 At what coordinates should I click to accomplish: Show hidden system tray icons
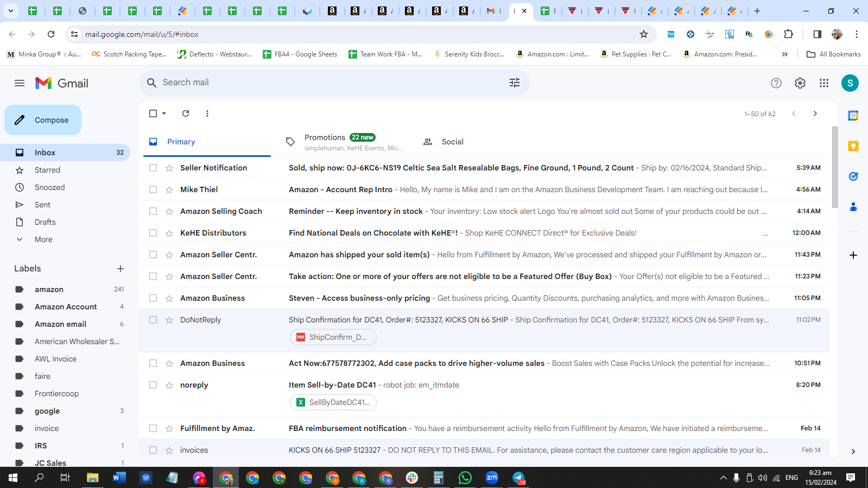point(723,478)
